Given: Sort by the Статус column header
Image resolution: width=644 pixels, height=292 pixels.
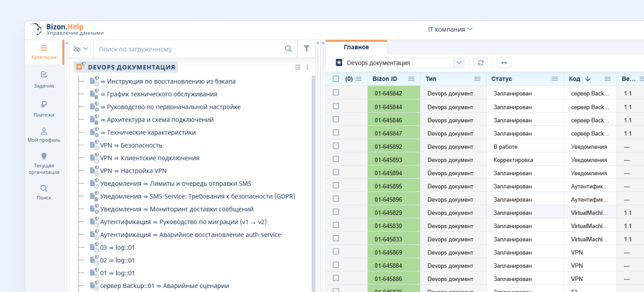Looking at the screenshot, I should point(502,79).
